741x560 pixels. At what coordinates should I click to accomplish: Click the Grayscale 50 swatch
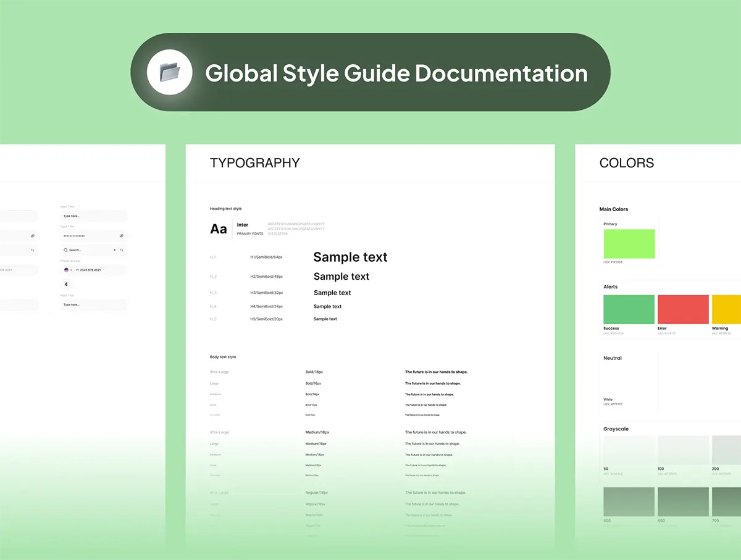click(629, 450)
